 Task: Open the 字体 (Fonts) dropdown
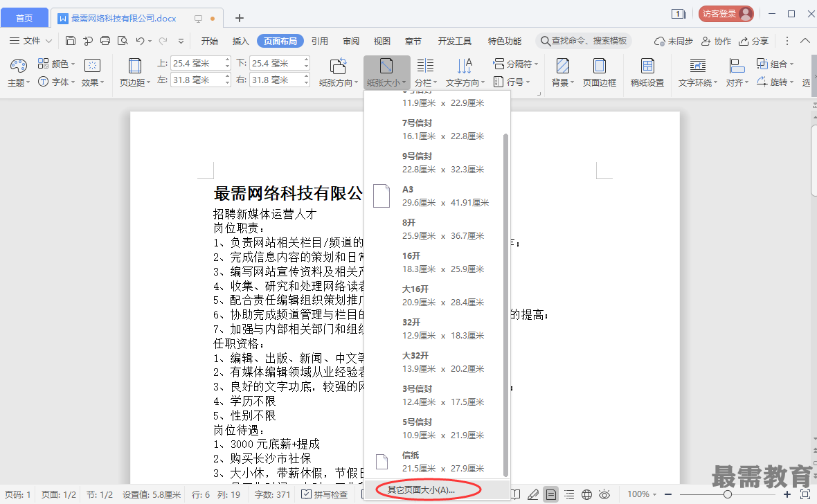pos(56,81)
